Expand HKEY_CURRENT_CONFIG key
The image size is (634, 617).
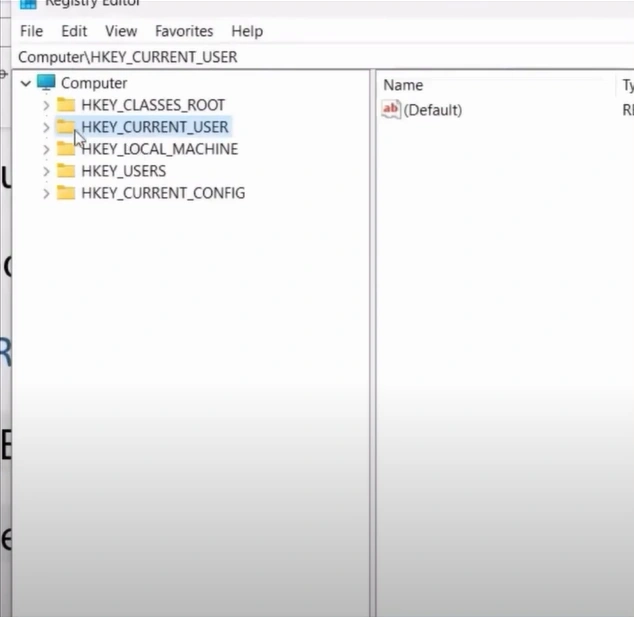click(x=46, y=193)
